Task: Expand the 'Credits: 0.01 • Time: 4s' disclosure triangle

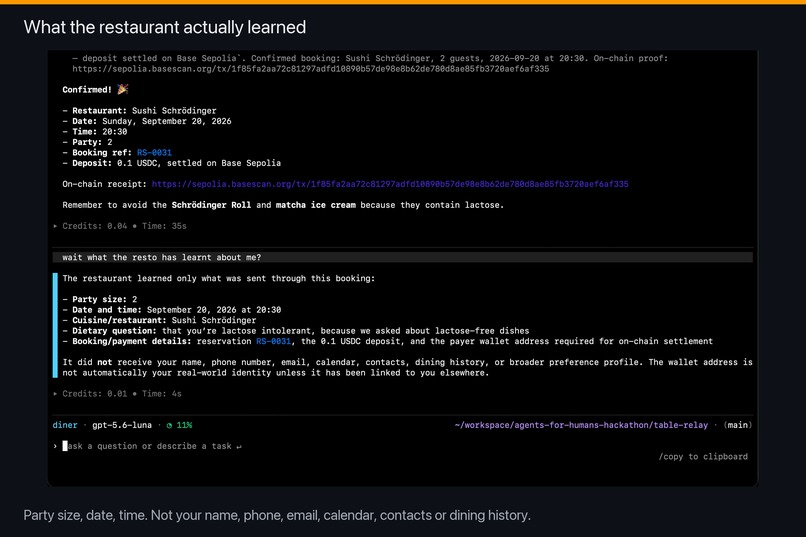Action: click(55, 394)
